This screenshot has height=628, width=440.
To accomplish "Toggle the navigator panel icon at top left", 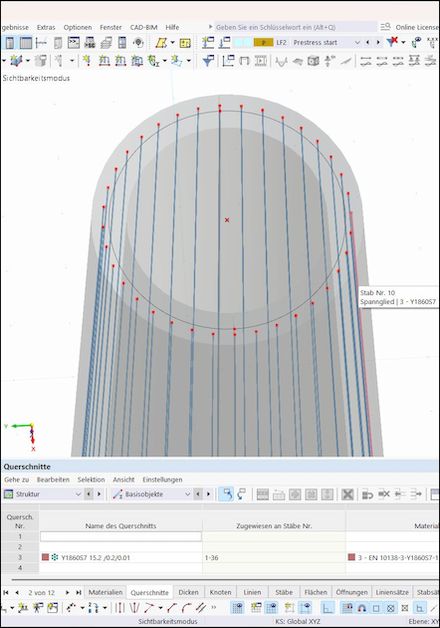I will [x=10, y=42].
